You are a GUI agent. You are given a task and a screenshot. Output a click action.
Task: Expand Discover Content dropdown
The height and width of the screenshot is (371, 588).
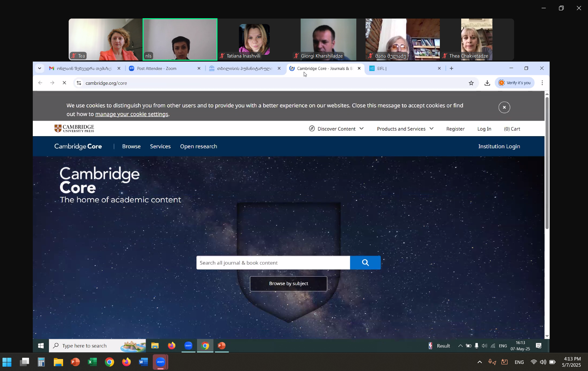pyautogui.click(x=336, y=129)
